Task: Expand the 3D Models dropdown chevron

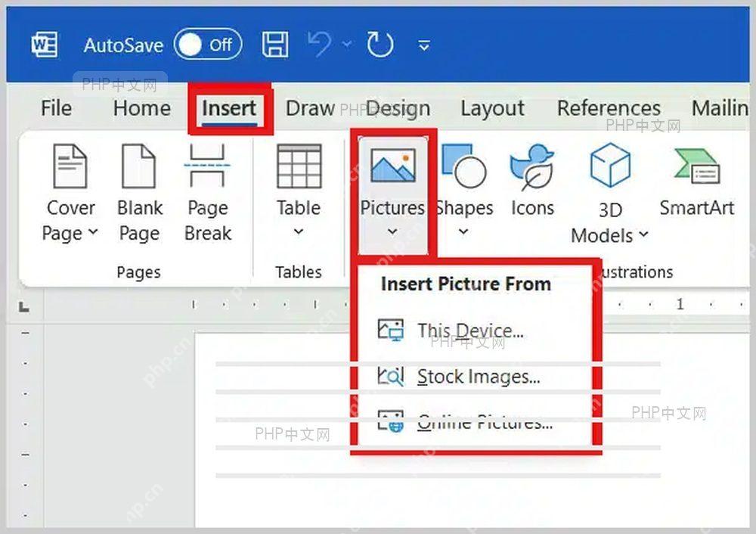Action: coord(643,235)
